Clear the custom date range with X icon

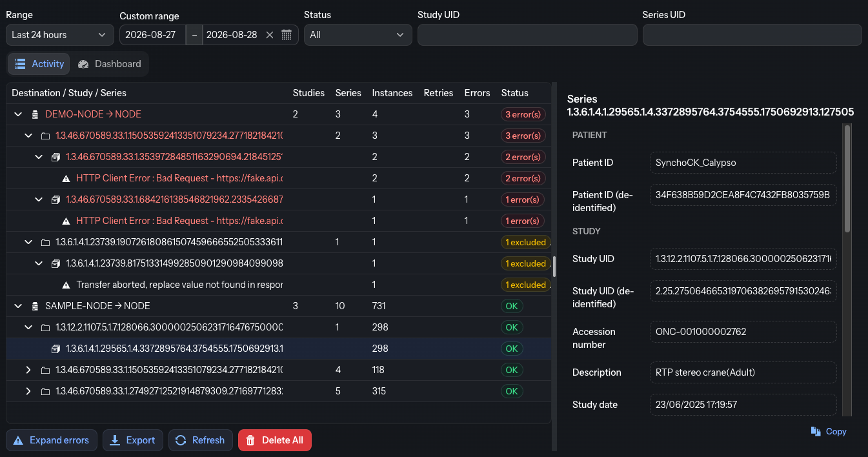tap(270, 35)
